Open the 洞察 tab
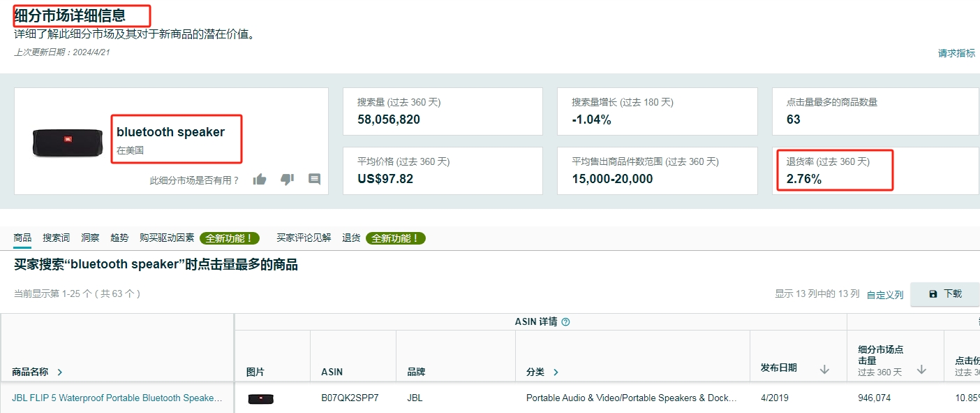Viewport: 980px width, 413px height. point(90,238)
